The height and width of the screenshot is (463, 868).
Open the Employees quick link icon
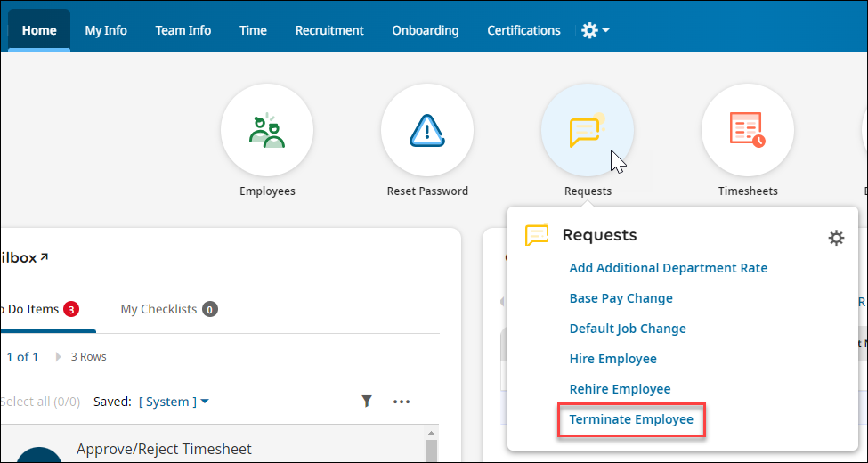pos(267,131)
